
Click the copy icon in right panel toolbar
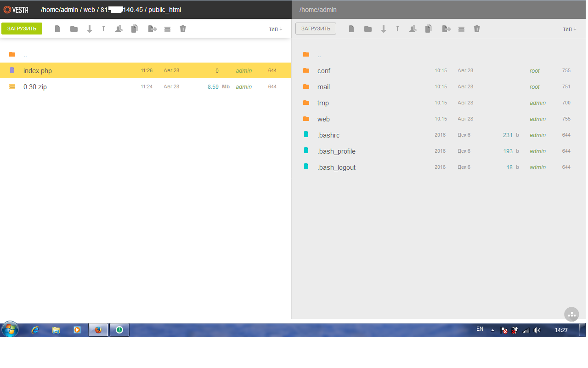pos(429,29)
